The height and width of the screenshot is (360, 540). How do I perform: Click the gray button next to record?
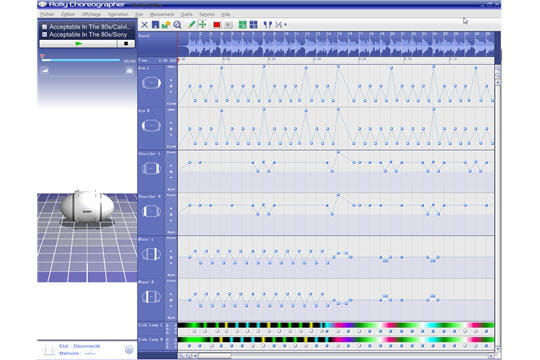click(228, 25)
